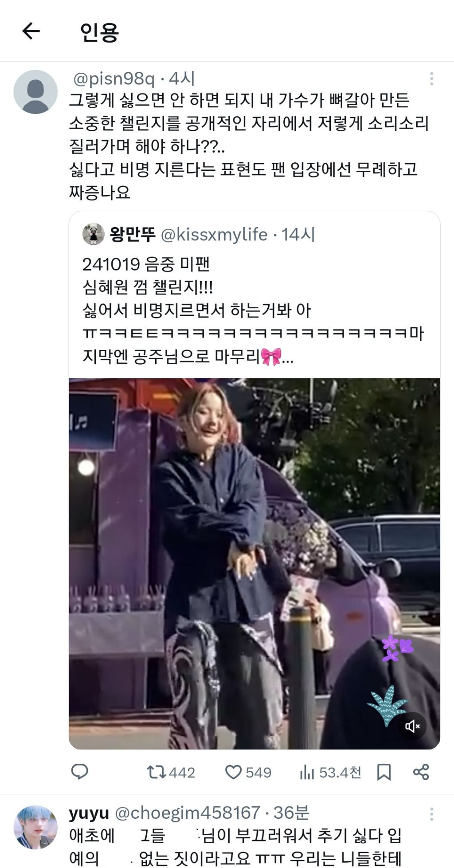The width and height of the screenshot is (454, 868).
Task: Share @pisn98q's post
Action: pos(421,772)
